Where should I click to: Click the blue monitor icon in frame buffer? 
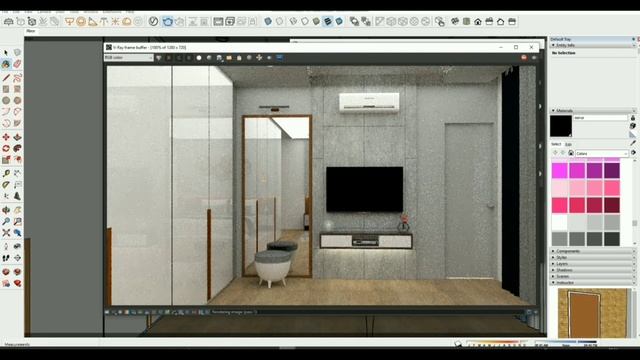280,58
